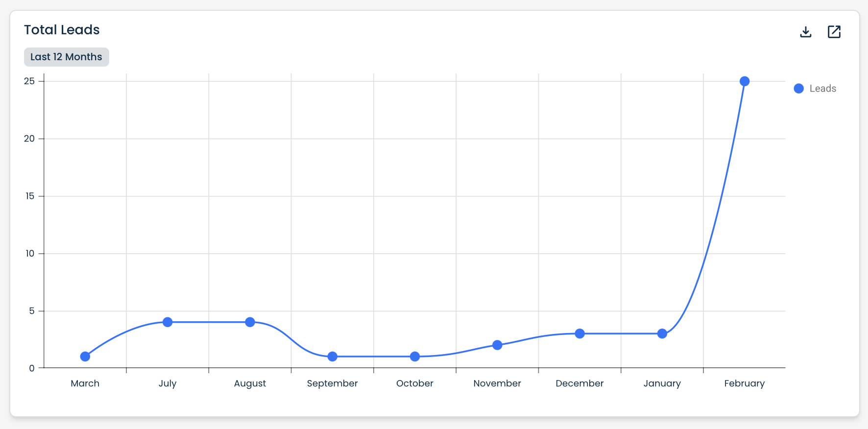Click the November data point at 2 leads
Viewport: 868px width, 429px height.
click(x=497, y=345)
